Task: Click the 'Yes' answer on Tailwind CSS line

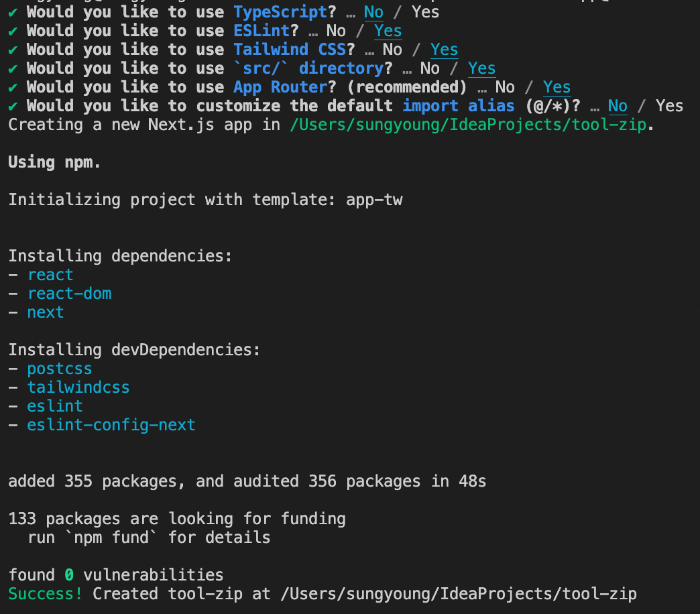Action: pyautogui.click(x=444, y=50)
